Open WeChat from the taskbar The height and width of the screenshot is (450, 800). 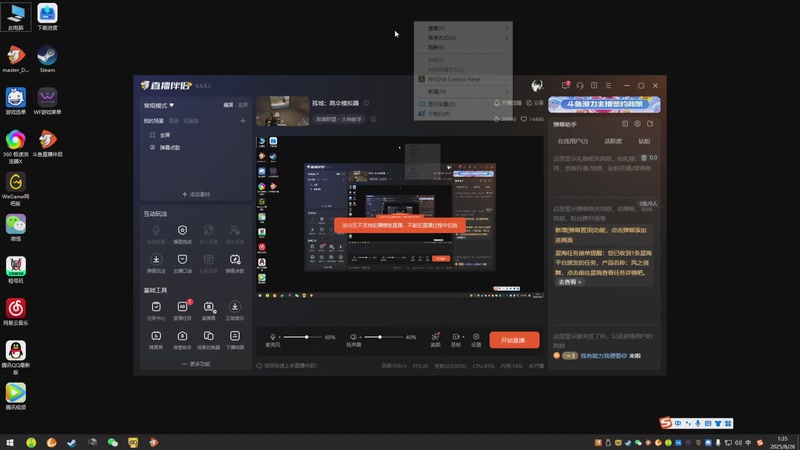pos(113,442)
